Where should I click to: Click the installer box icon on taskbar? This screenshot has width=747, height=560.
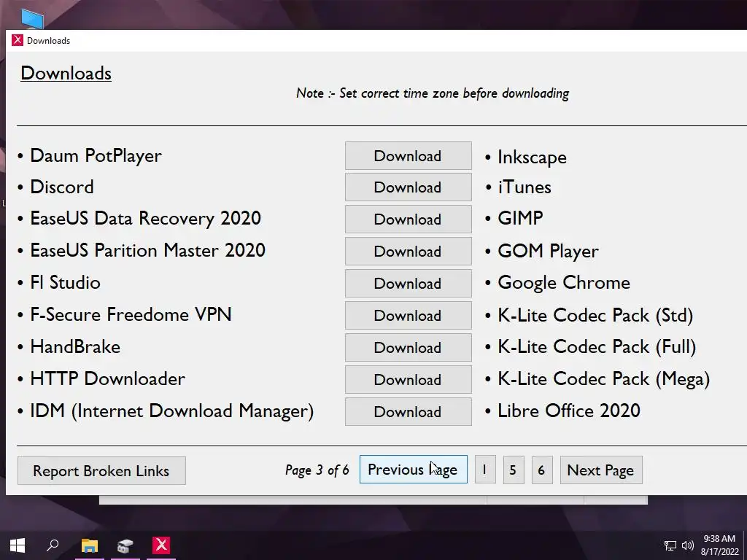point(125,545)
